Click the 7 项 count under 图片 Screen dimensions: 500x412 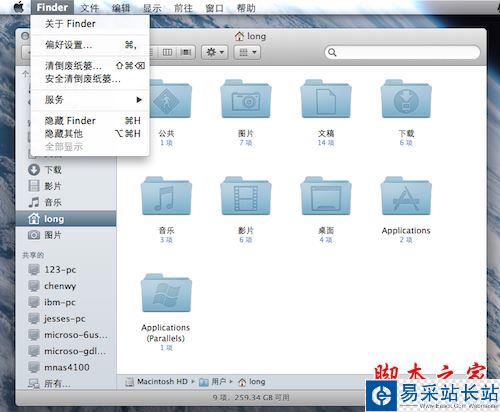246,143
